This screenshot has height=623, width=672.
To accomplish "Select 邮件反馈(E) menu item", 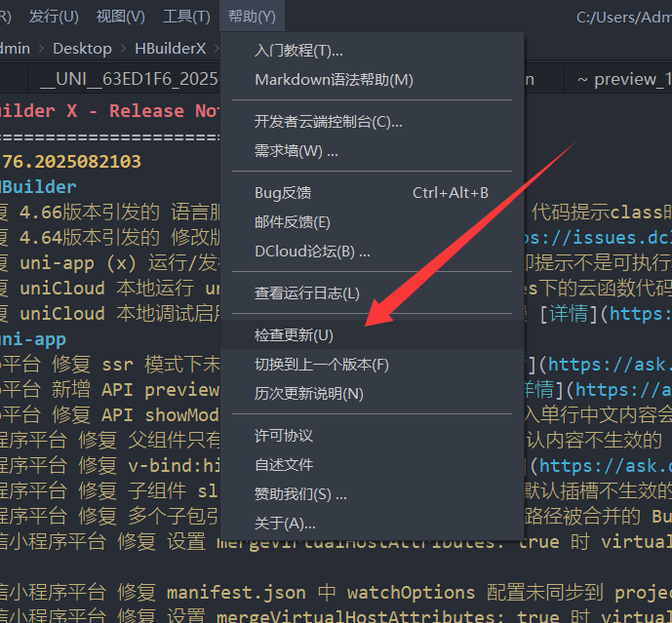I will [x=372, y=222].
